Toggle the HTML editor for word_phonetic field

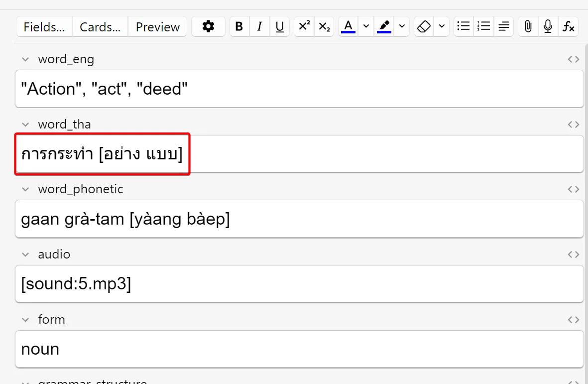point(573,189)
